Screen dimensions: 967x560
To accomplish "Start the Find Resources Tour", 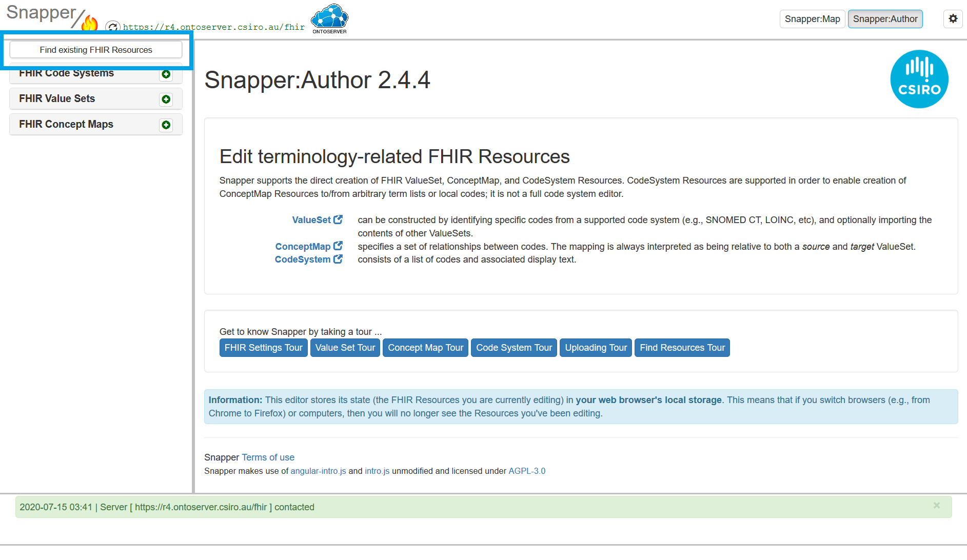I will 682,348.
